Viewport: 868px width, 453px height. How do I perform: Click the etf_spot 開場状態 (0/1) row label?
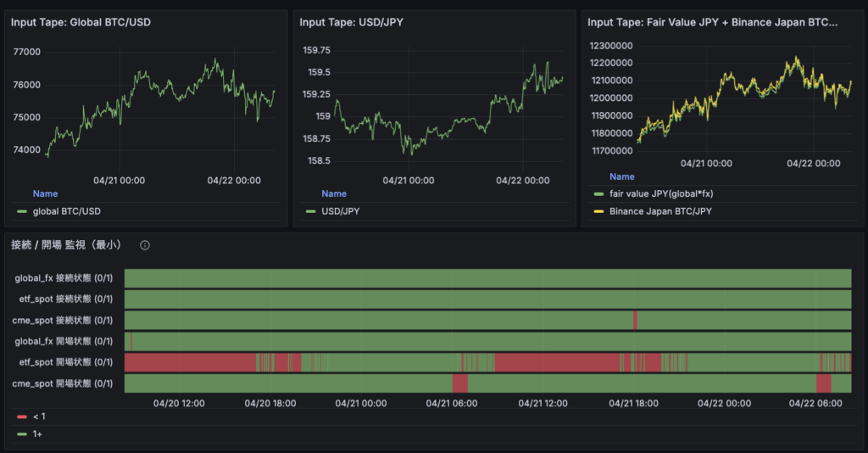coord(64,362)
